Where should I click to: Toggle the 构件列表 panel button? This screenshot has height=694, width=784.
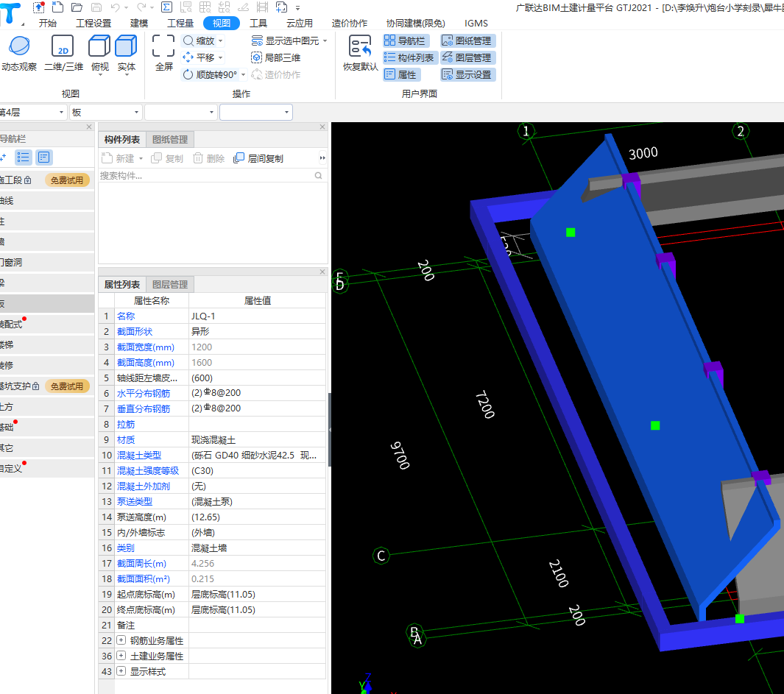(x=410, y=58)
